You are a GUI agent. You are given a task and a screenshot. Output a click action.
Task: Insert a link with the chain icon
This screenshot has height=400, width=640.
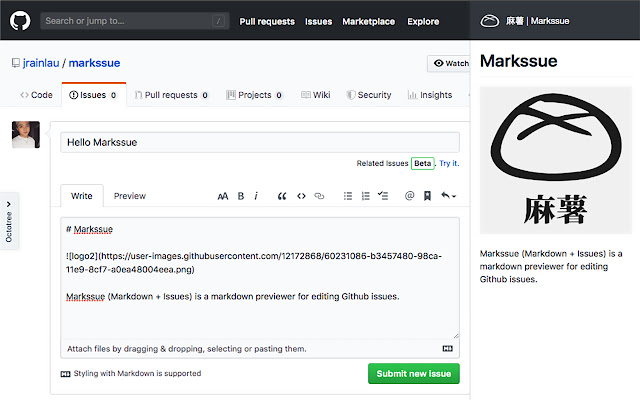tap(319, 196)
